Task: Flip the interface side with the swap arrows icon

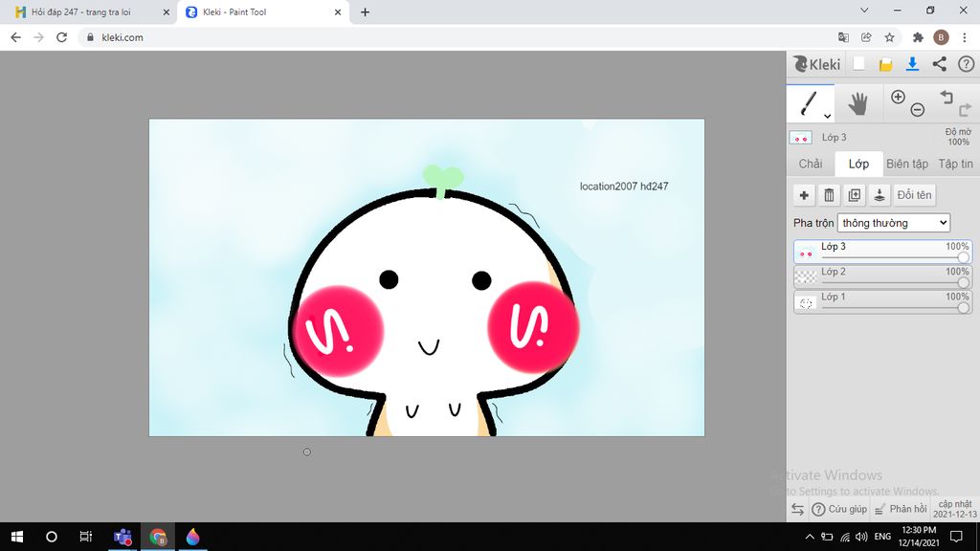Action: pos(797,509)
